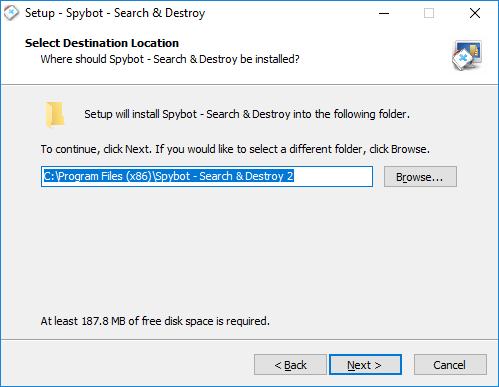Cancel the Spybot installation
The height and width of the screenshot is (387, 499).
pos(450,365)
